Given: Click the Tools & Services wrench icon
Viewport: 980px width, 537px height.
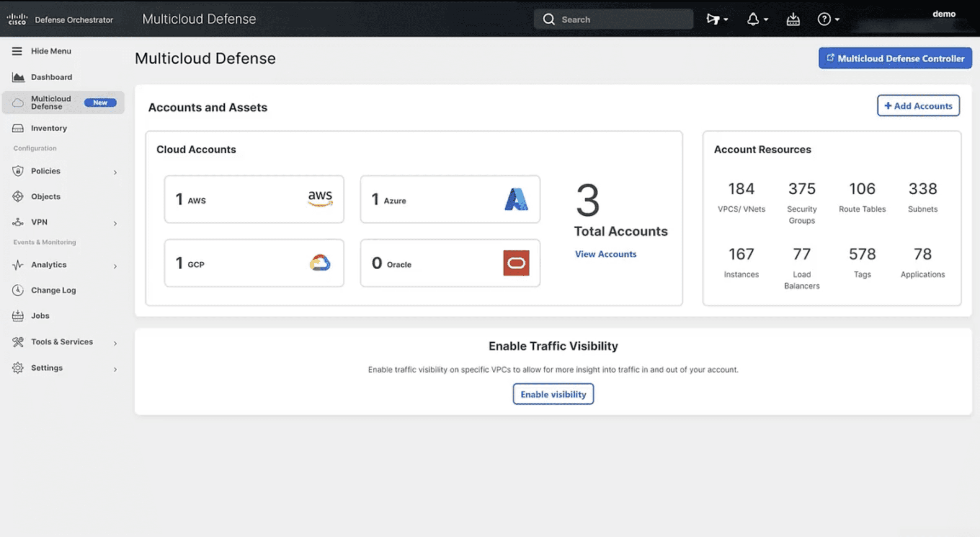Looking at the screenshot, I should (x=18, y=342).
